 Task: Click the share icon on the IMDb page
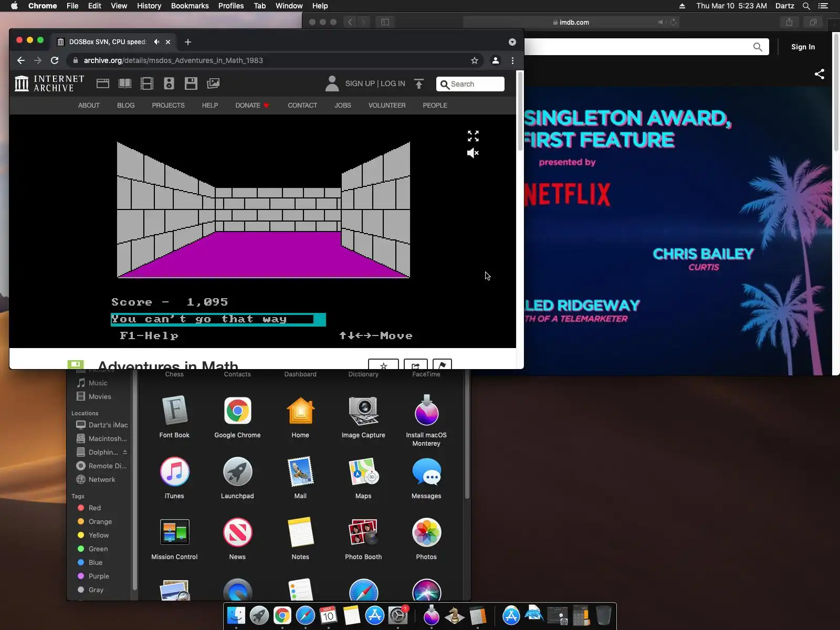[x=820, y=74]
